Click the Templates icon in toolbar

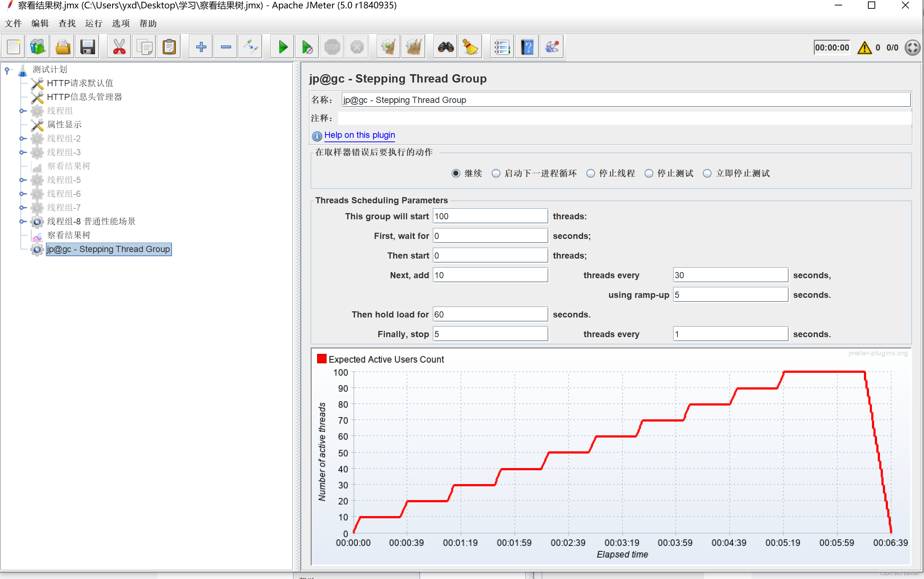coord(37,47)
